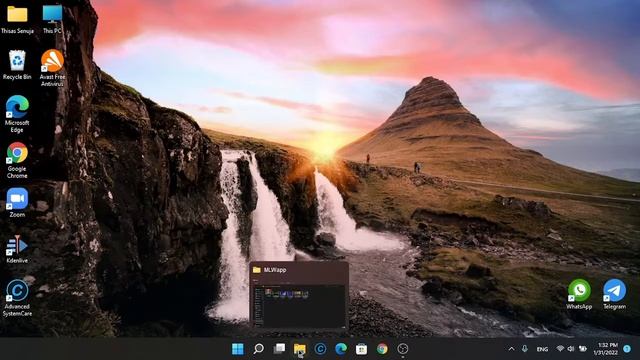Open Task View on taskbar

pos(279,349)
